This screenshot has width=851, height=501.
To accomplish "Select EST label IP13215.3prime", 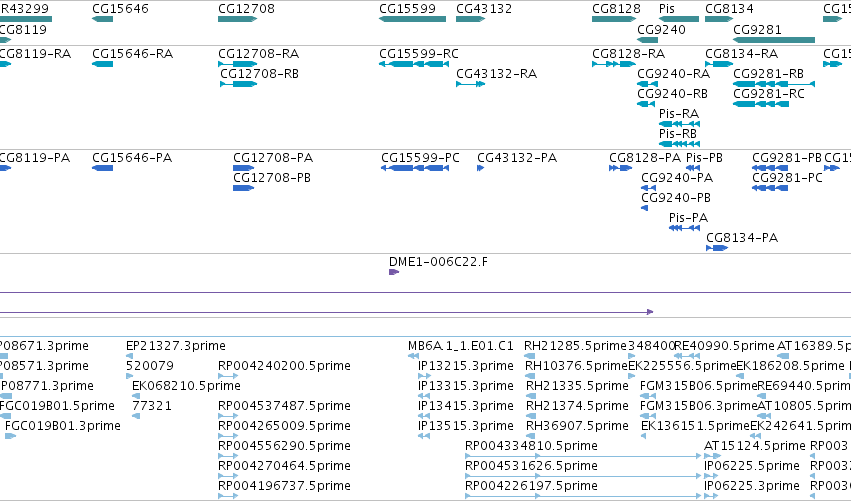I will point(466,366).
